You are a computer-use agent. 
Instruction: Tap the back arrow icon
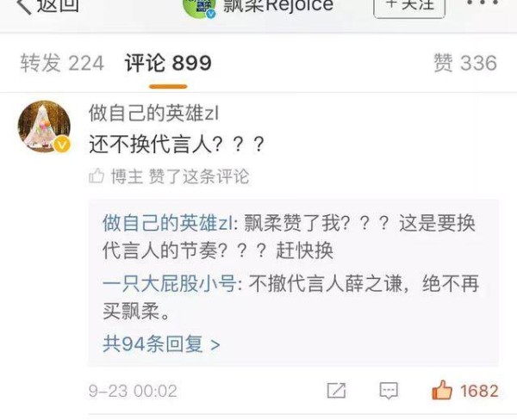(x=24, y=6)
